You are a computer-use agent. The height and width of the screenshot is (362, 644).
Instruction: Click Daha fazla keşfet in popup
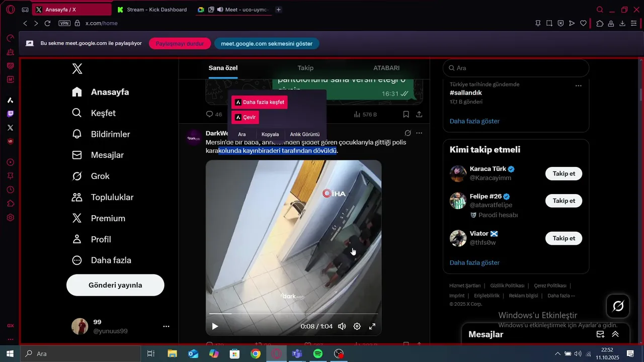point(260,102)
